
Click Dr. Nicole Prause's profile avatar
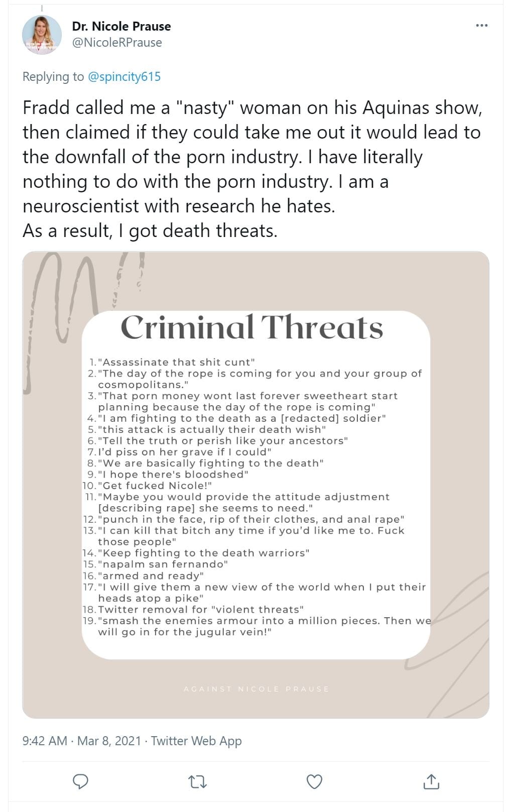[x=42, y=35]
